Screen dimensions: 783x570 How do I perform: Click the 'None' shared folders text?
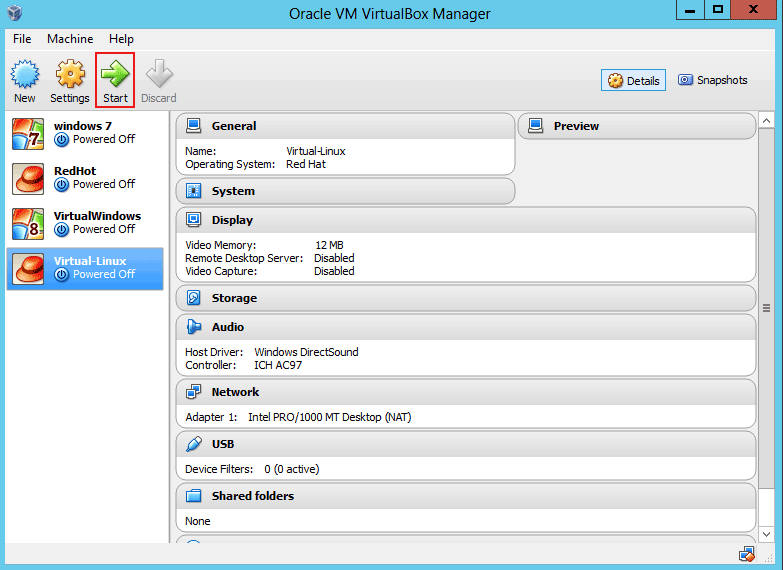(x=198, y=521)
